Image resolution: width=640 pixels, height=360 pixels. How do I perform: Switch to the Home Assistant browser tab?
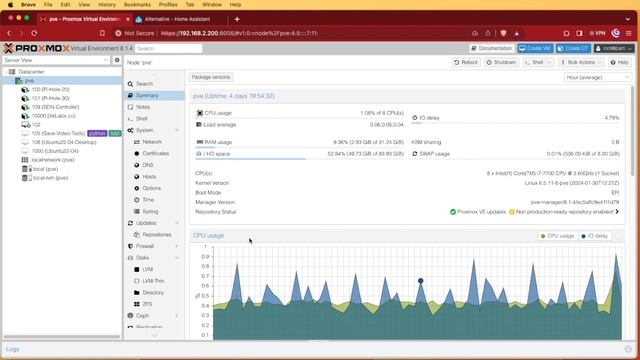tap(178, 19)
